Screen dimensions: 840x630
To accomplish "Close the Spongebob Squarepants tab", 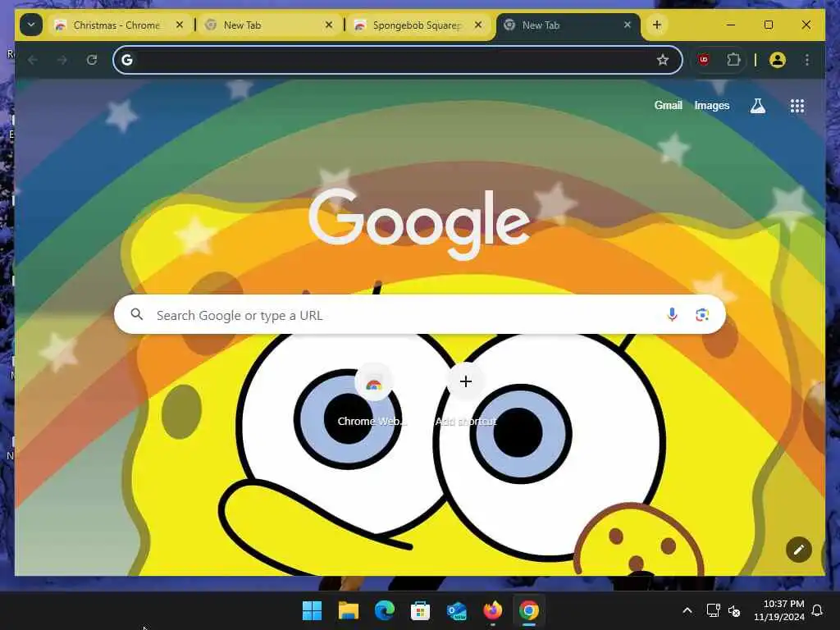I will point(478,25).
